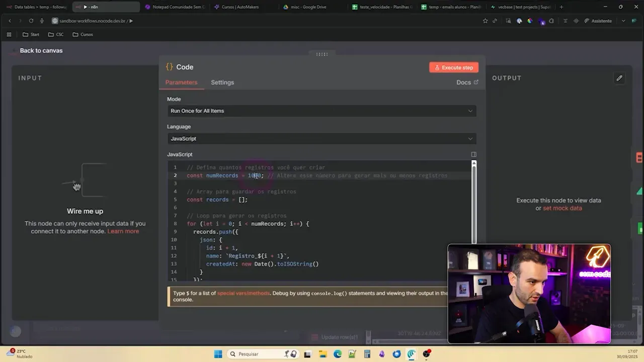Viewport: 644px width, 362px height.
Task: Open the code editor fullscreen icon beside JavaScript label
Action: (473, 154)
